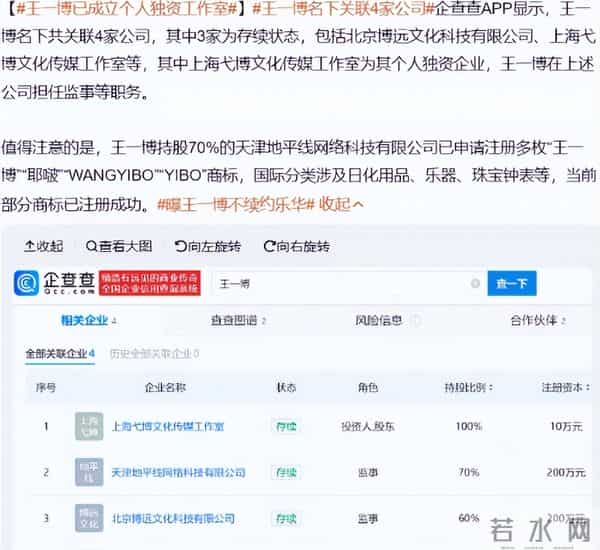Click logo thumbnail of 上海弋博 row
The width and height of the screenshot is (600, 550).
tap(89, 426)
